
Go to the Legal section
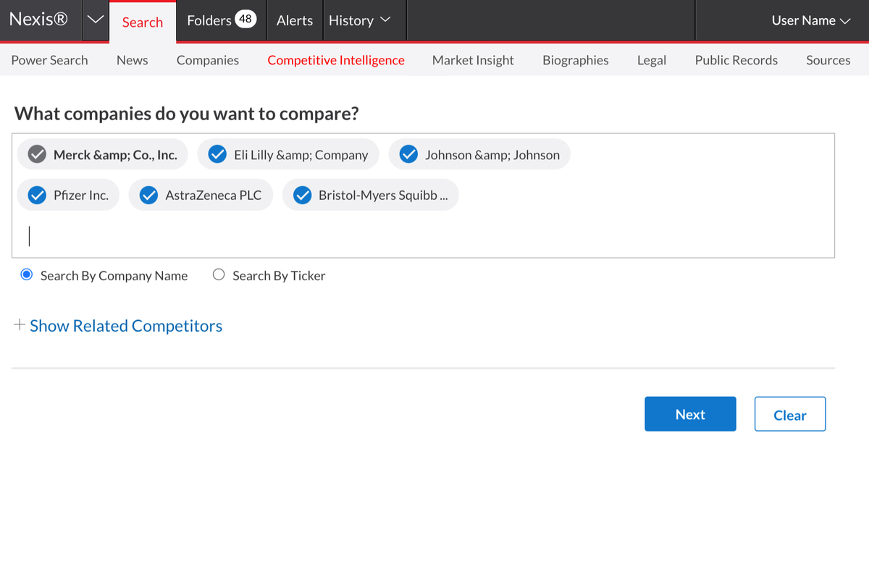(x=652, y=60)
